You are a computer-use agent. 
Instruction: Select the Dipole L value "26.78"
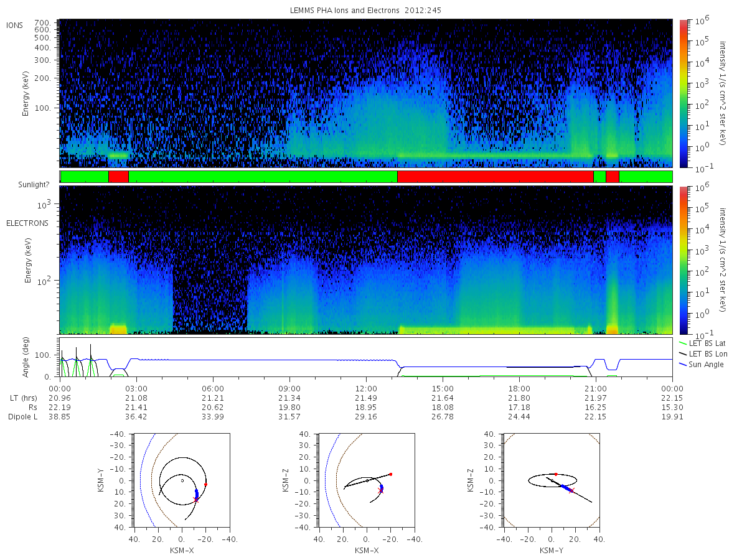click(x=443, y=417)
